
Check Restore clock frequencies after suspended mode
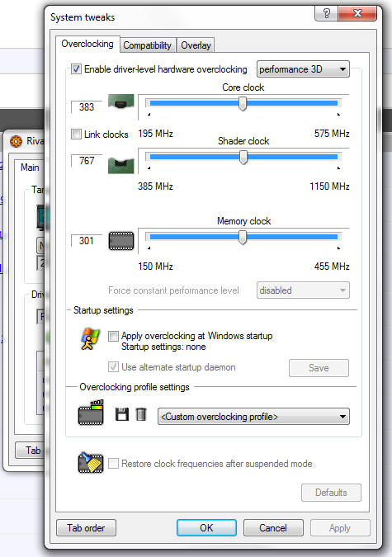tap(113, 463)
